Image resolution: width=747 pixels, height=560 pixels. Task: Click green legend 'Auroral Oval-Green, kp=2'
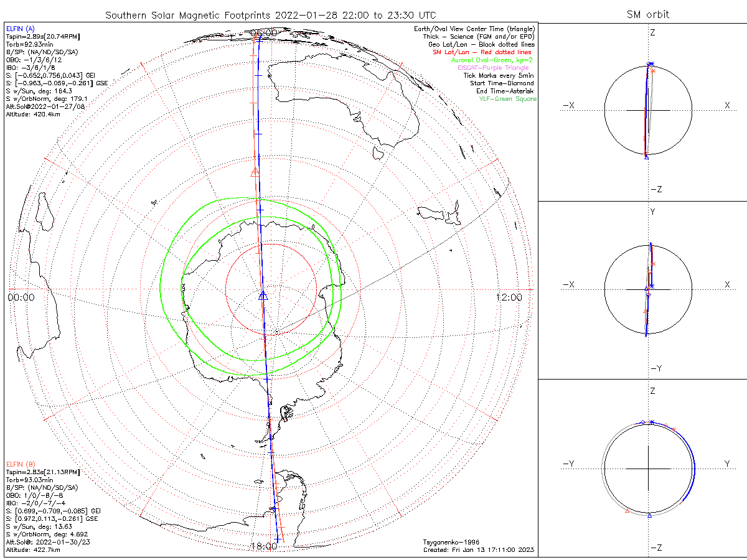492,60
